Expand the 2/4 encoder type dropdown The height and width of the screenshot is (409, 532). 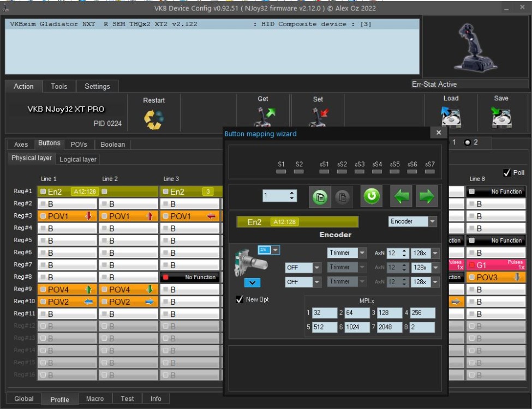coord(276,250)
